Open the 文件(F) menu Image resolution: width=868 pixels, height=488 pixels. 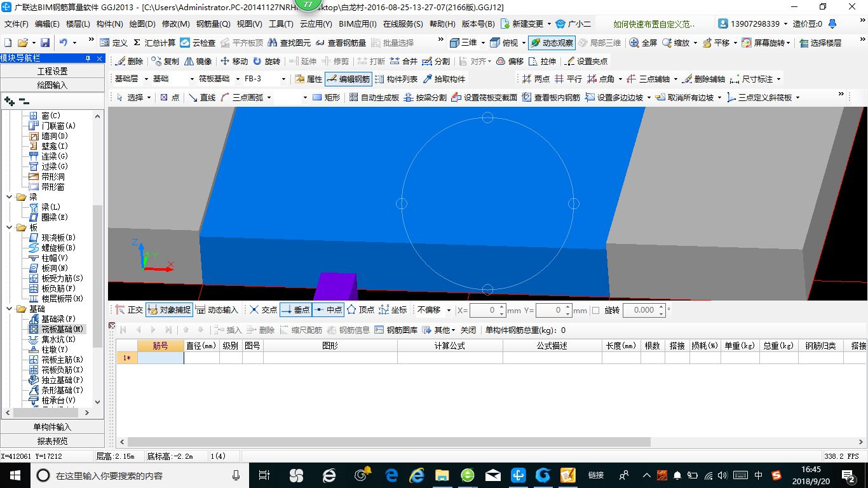click(x=17, y=24)
